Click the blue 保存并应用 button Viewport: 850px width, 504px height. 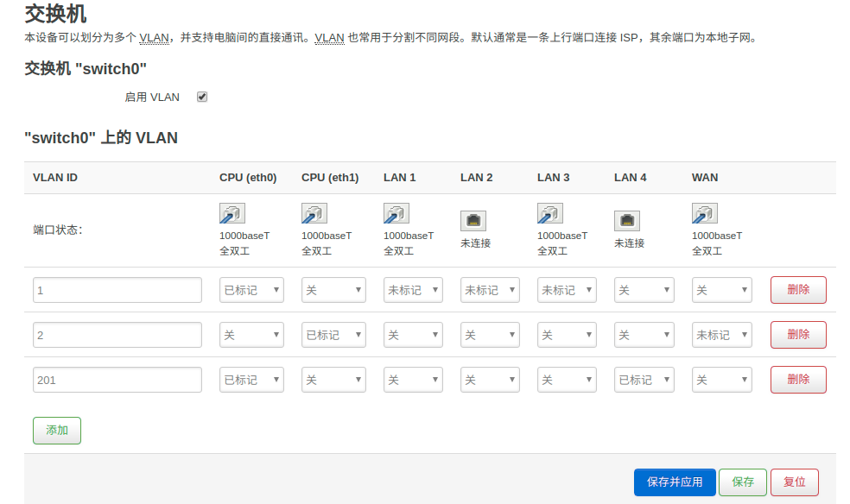tap(675, 482)
